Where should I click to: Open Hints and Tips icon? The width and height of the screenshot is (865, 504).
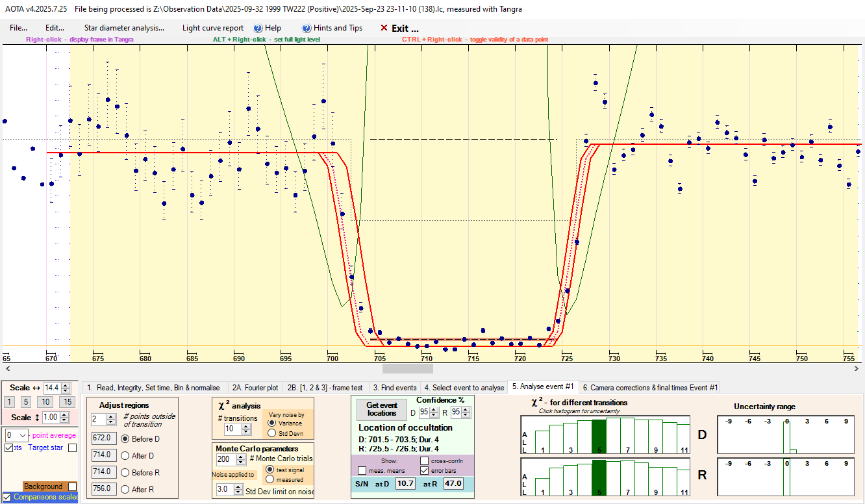click(x=307, y=28)
